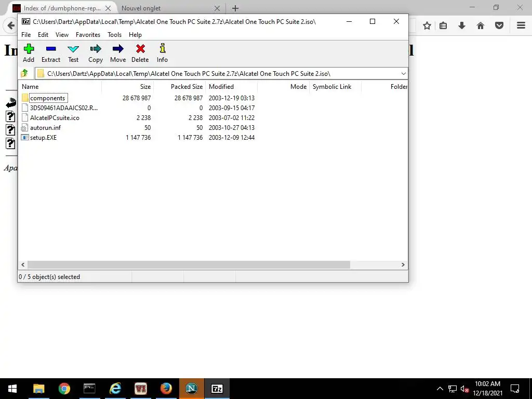Image resolution: width=532 pixels, height=399 pixels.
Task: Open the notification center icon
Action: (x=515, y=389)
